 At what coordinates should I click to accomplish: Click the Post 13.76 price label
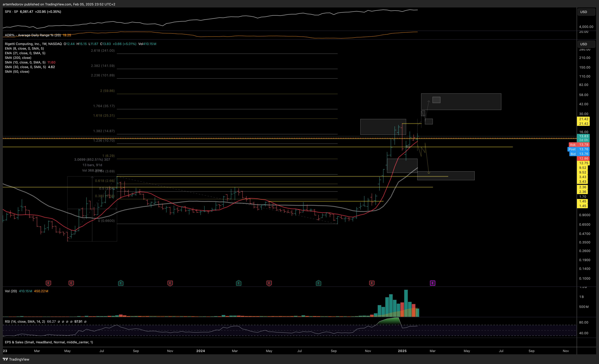(579, 149)
